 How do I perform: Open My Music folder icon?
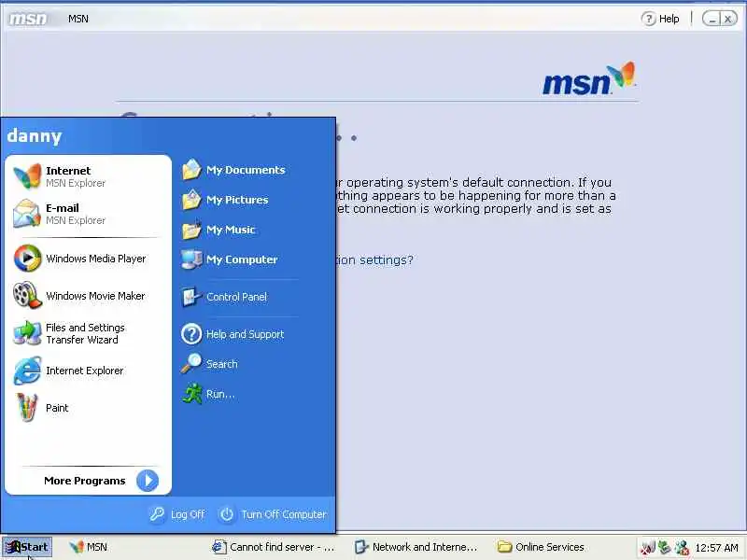pyautogui.click(x=191, y=230)
